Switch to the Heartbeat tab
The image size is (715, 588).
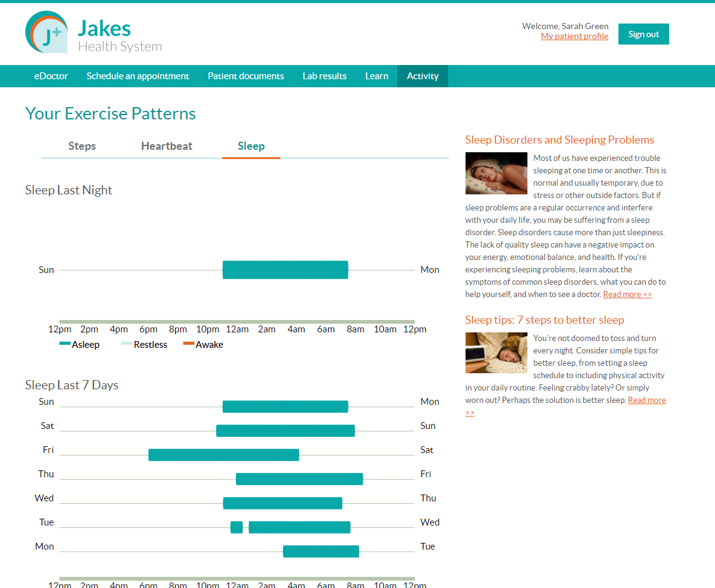(x=167, y=146)
